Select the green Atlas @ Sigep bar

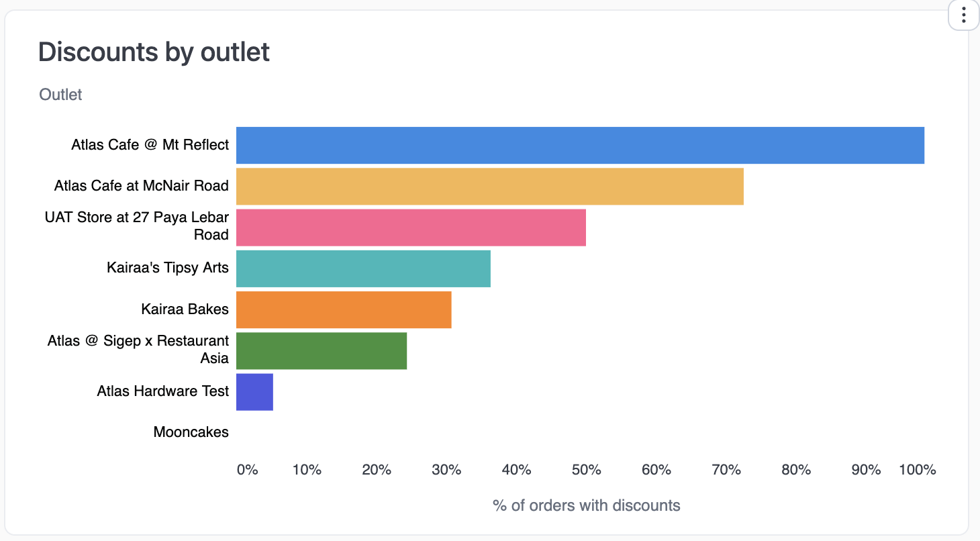321,350
